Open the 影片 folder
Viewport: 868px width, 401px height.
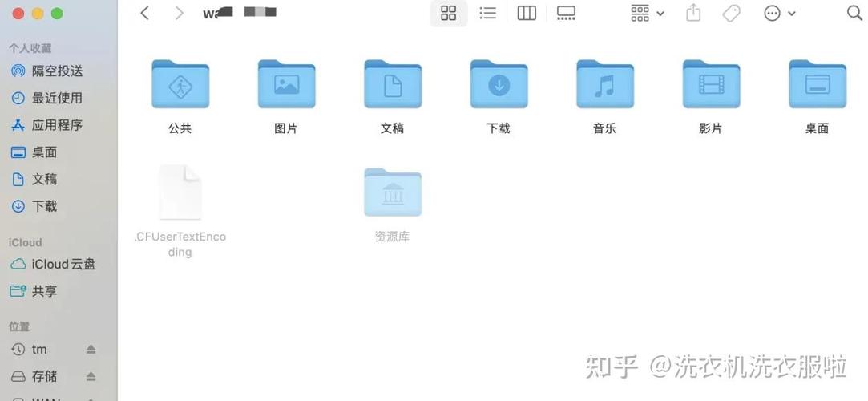pyautogui.click(x=712, y=83)
